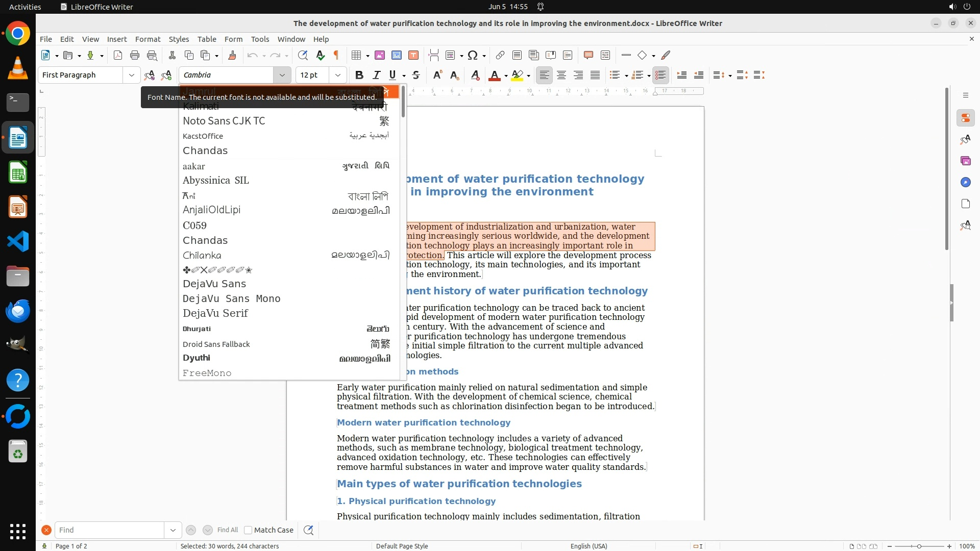Viewport: 980px width, 551px height.
Task: Toggle formatting marks pilcrow button
Action: (336, 55)
